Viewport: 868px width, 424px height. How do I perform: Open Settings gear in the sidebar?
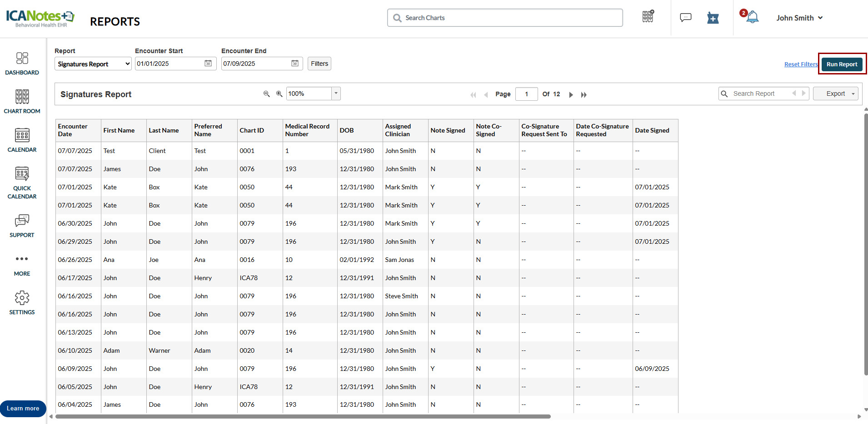[x=22, y=303]
